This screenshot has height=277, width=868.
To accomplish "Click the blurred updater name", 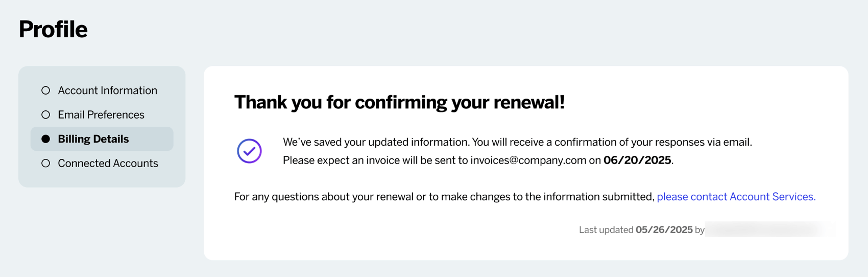I will click(x=768, y=230).
